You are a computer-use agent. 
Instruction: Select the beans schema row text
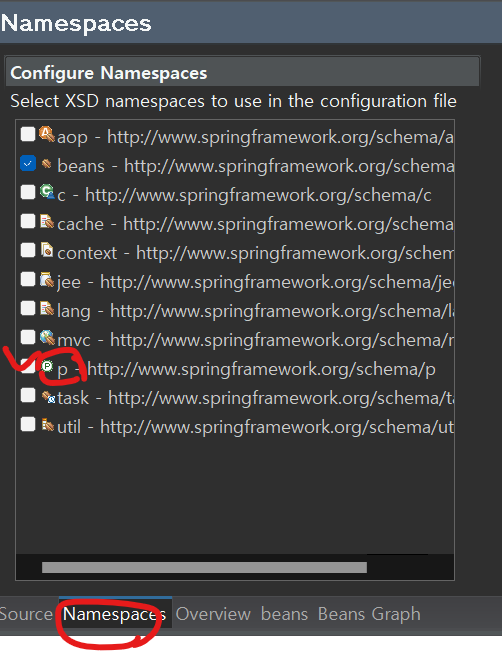[256, 166]
